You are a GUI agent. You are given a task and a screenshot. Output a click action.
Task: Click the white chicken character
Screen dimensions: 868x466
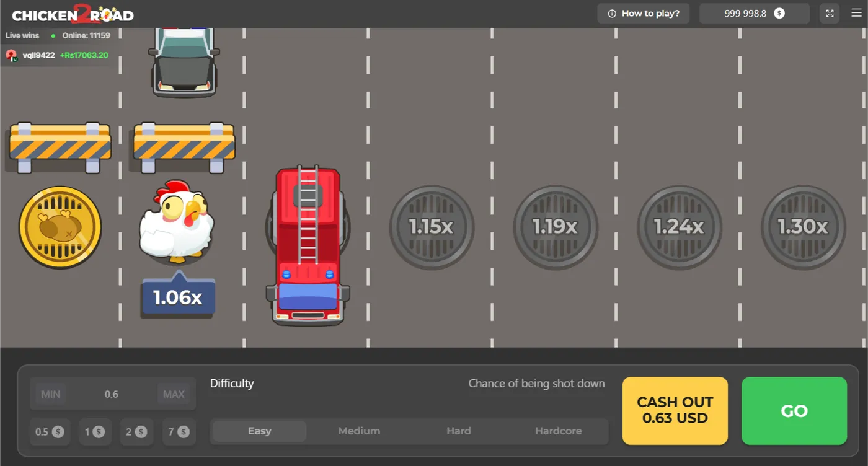tap(177, 221)
